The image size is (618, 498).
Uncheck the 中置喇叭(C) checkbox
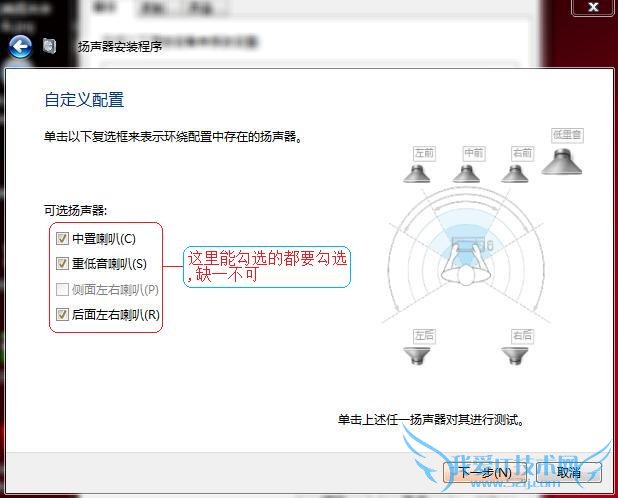(62, 238)
